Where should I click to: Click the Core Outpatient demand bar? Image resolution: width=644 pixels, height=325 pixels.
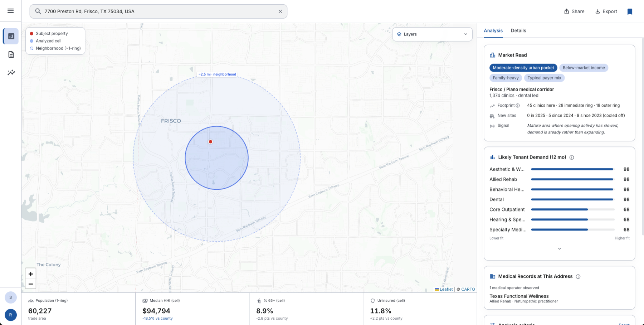(573, 209)
